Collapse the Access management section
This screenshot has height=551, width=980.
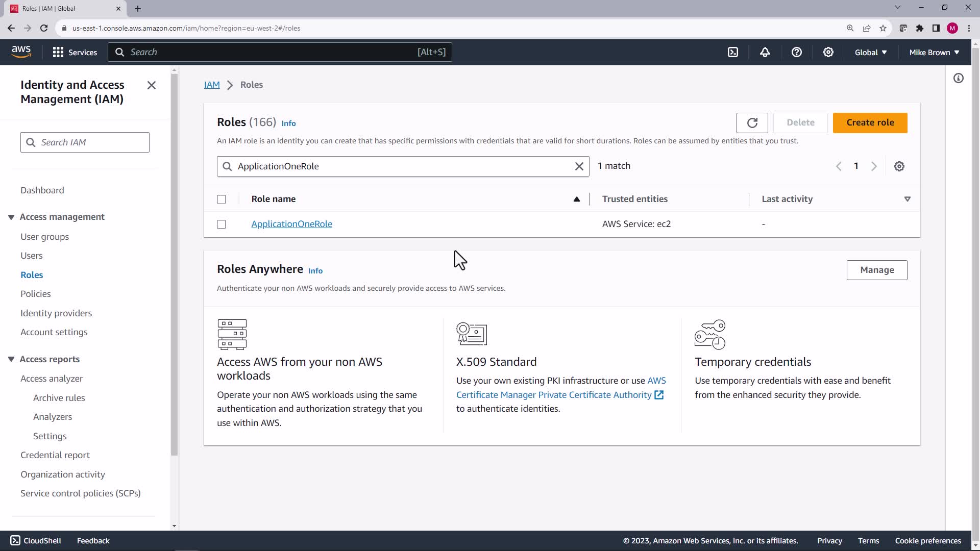click(x=11, y=217)
